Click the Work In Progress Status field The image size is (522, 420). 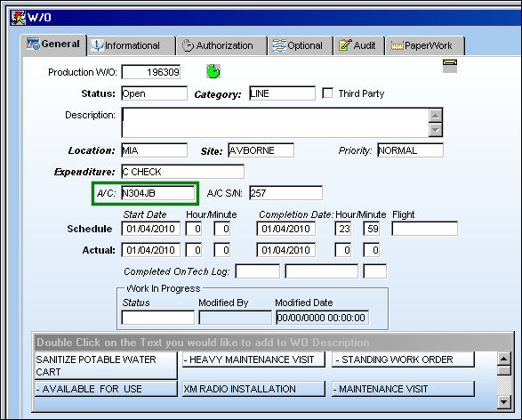coord(158,318)
